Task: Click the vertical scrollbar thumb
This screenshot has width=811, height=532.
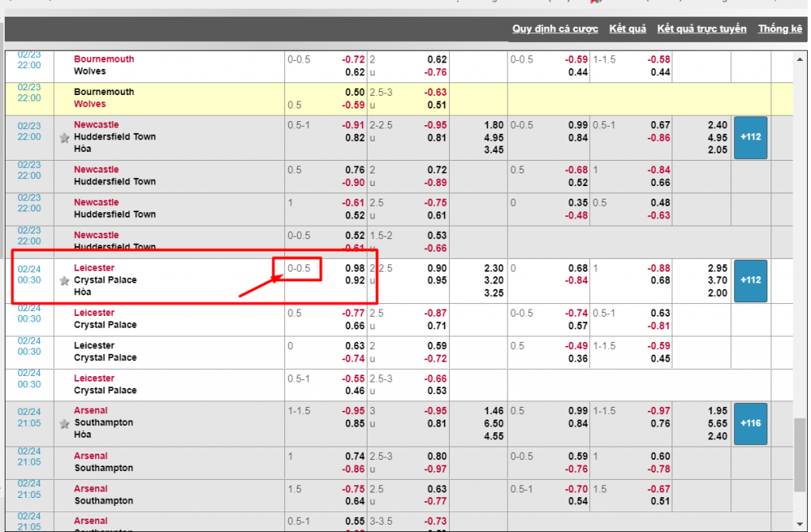Action: [800, 455]
